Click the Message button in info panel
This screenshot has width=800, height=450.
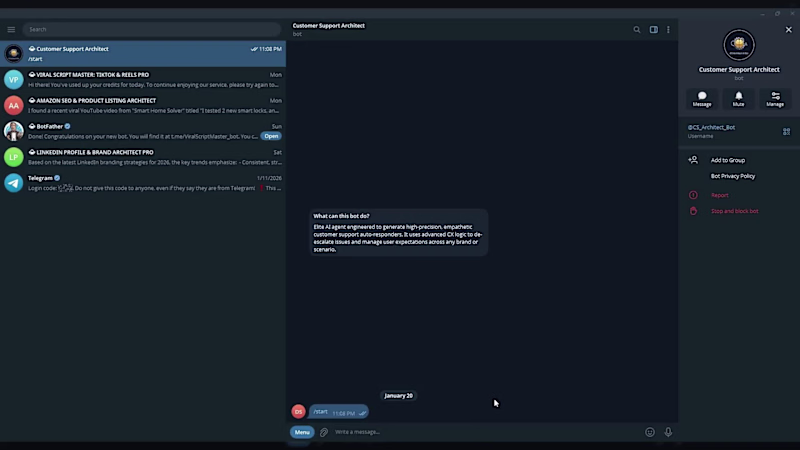pos(702,99)
